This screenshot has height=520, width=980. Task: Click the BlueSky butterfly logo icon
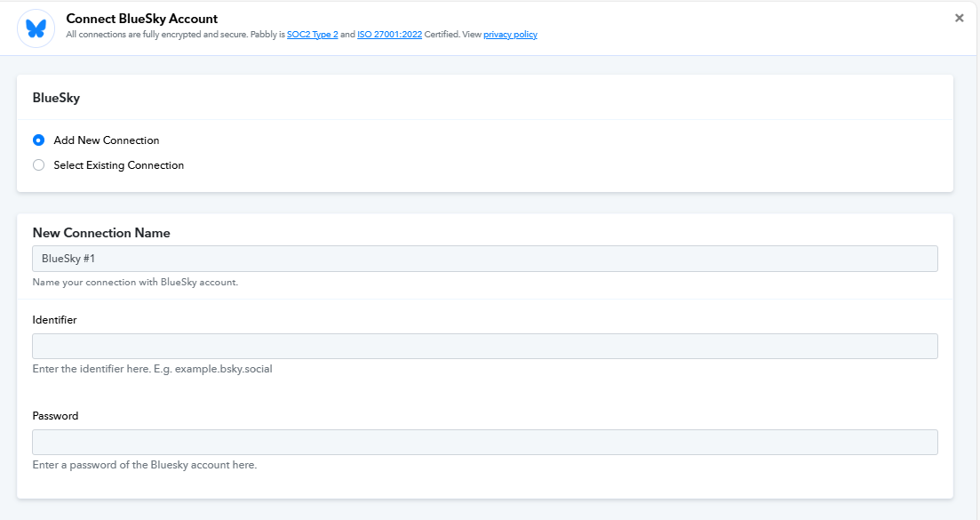coord(36,28)
